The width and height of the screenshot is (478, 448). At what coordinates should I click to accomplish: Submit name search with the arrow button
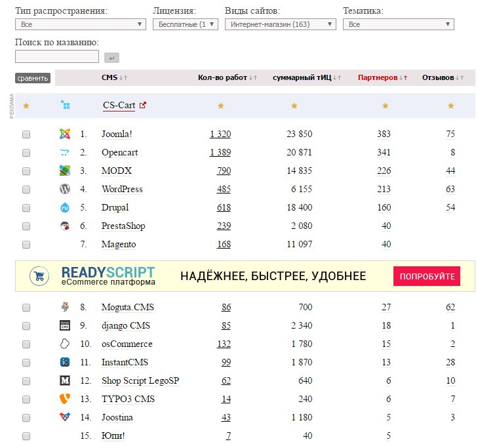click(x=111, y=58)
